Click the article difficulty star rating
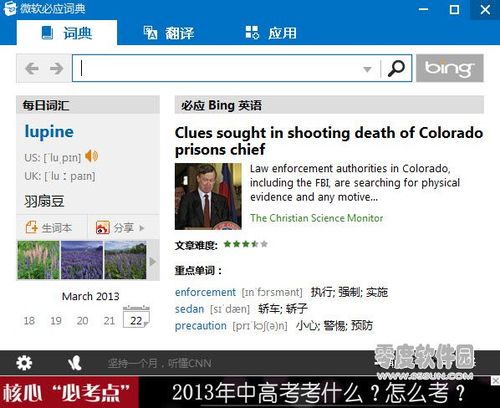Image resolution: width=500 pixels, height=408 pixels. 246,244
